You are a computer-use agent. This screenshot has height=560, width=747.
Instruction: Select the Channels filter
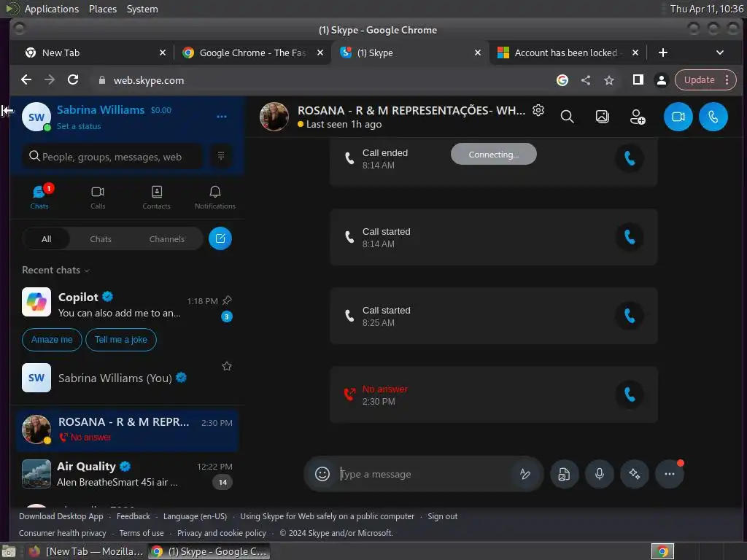point(167,239)
